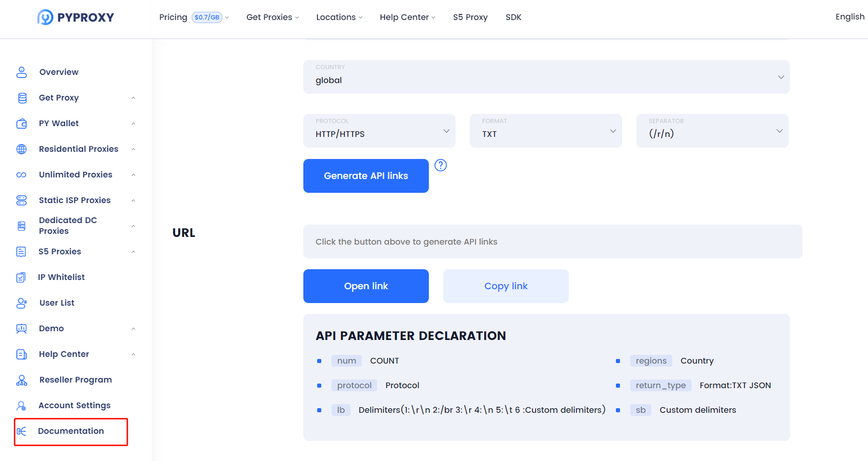This screenshot has width=868, height=461.
Task: Open Documentation in the sidebar
Action: (x=71, y=431)
